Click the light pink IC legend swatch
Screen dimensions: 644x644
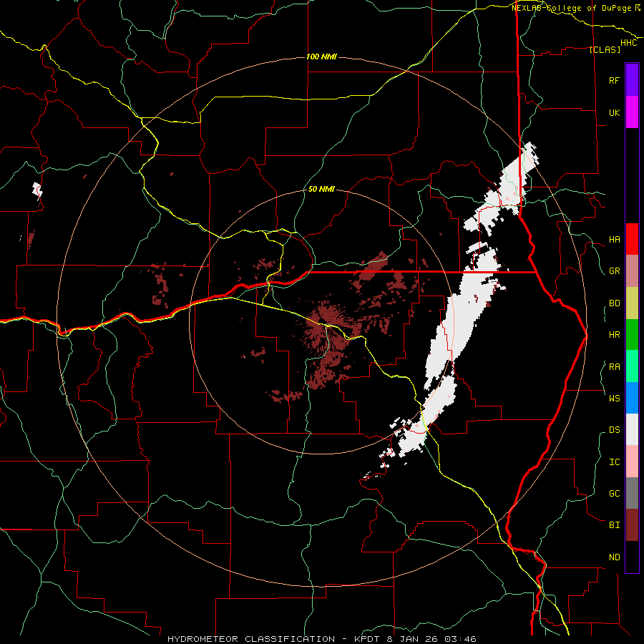pyautogui.click(x=632, y=462)
